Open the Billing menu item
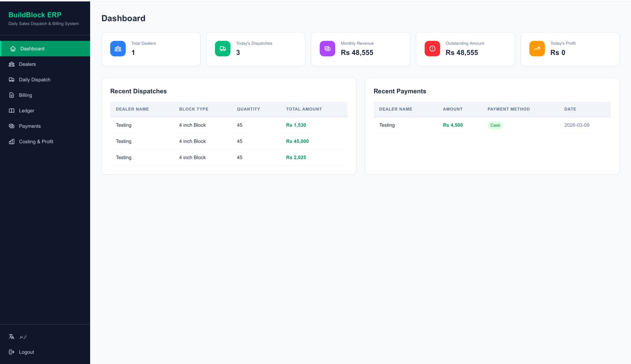This screenshot has height=364, width=631. click(x=25, y=95)
